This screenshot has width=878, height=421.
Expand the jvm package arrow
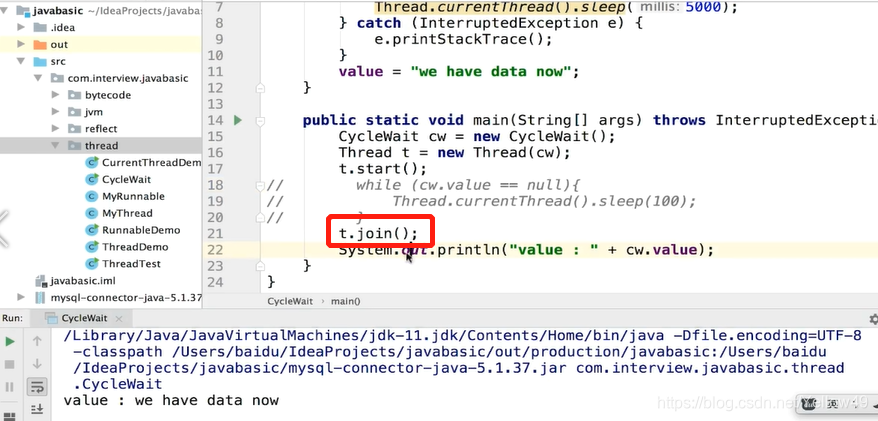(55, 112)
